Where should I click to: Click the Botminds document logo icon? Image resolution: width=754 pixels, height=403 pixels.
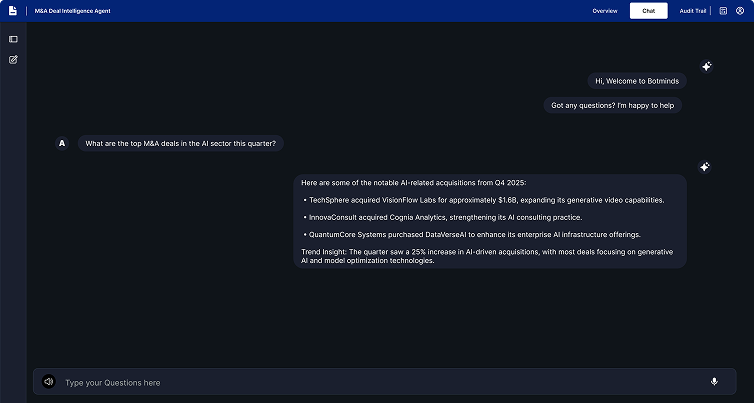pos(13,11)
